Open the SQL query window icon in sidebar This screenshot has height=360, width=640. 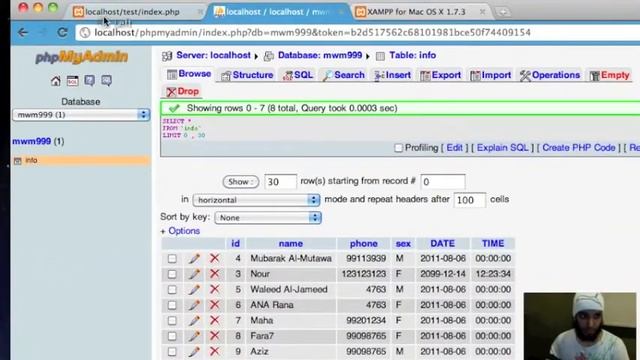(73, 81)
